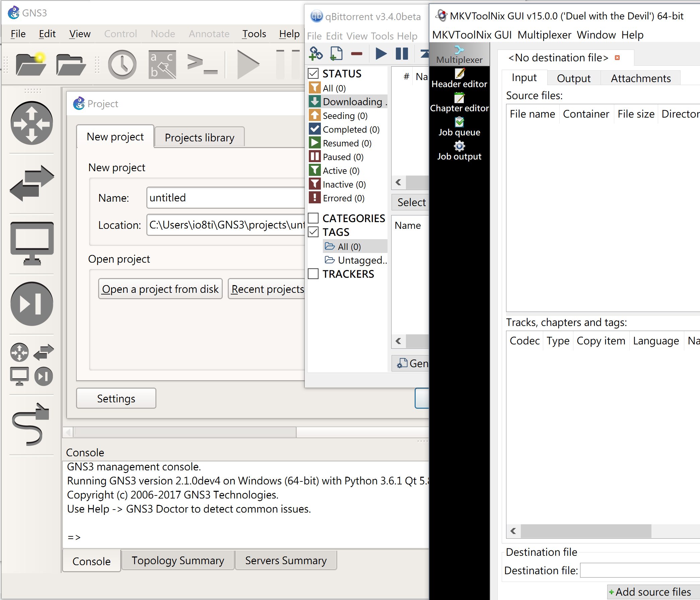The height and width of the screenshot is (600, 700).
Task: Switch to Topology Summary tab
Action: [178, 560]
